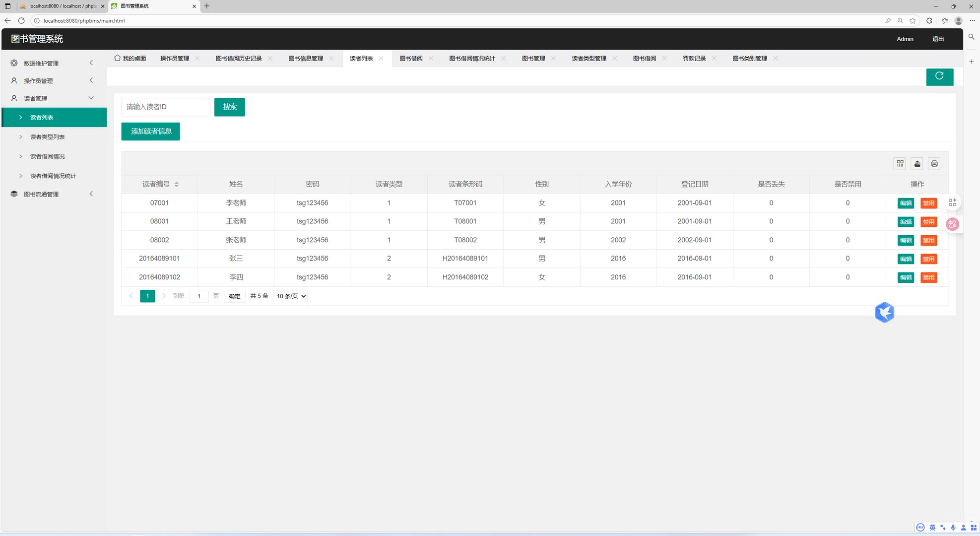Select 读者类型列表 in the sidebar

pyautogui.click(x=47, y=137)
